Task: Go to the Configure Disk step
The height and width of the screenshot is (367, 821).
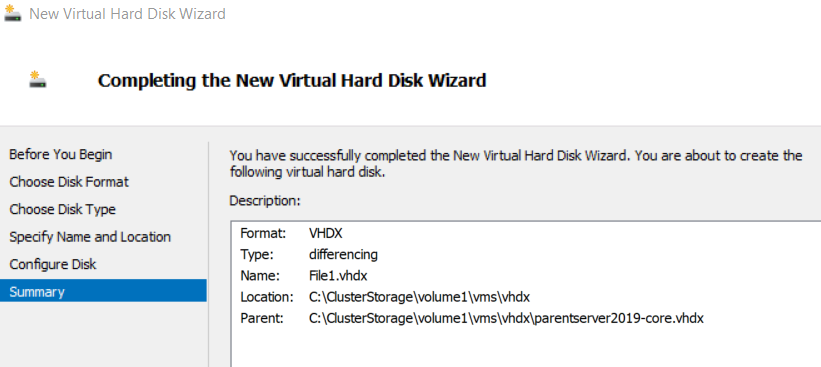Action: [x=53, y=264]
